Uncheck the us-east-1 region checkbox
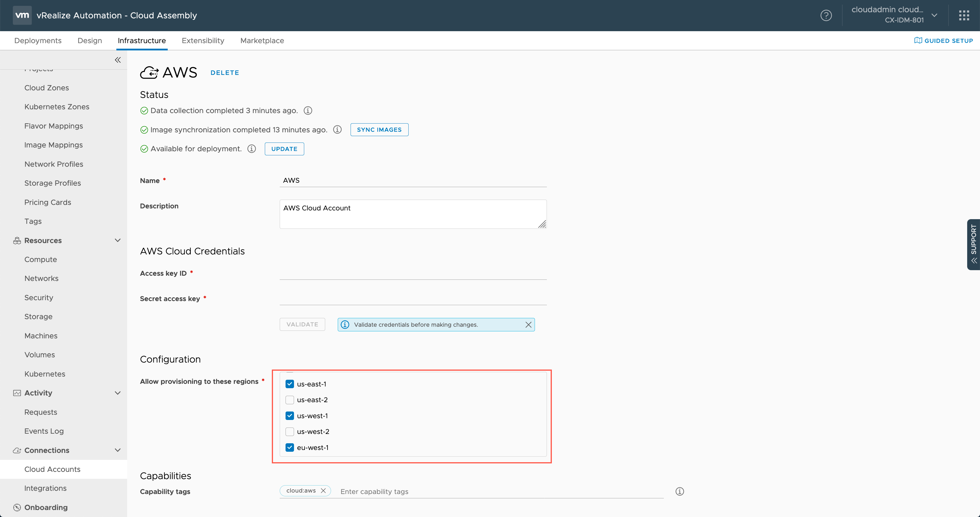This screenshot has width=980, height=517. pos(290,384)
